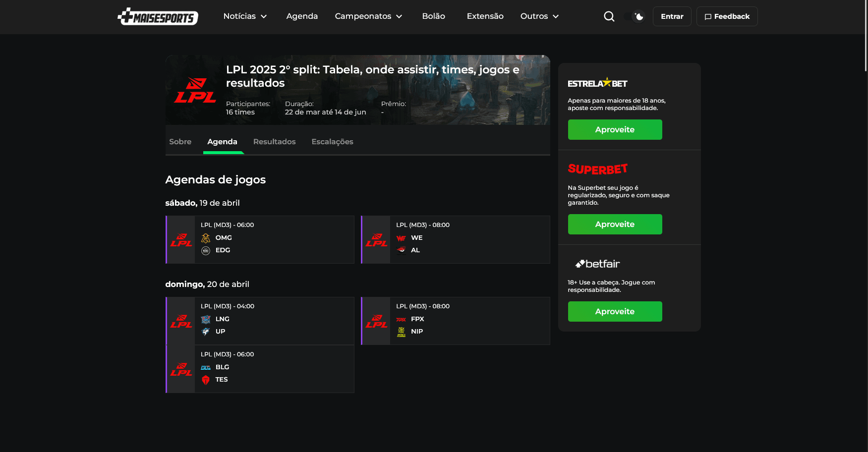Click LPL league icon on BLG vs TES card
The image size is (868, 452).
(x=181, y=369)
